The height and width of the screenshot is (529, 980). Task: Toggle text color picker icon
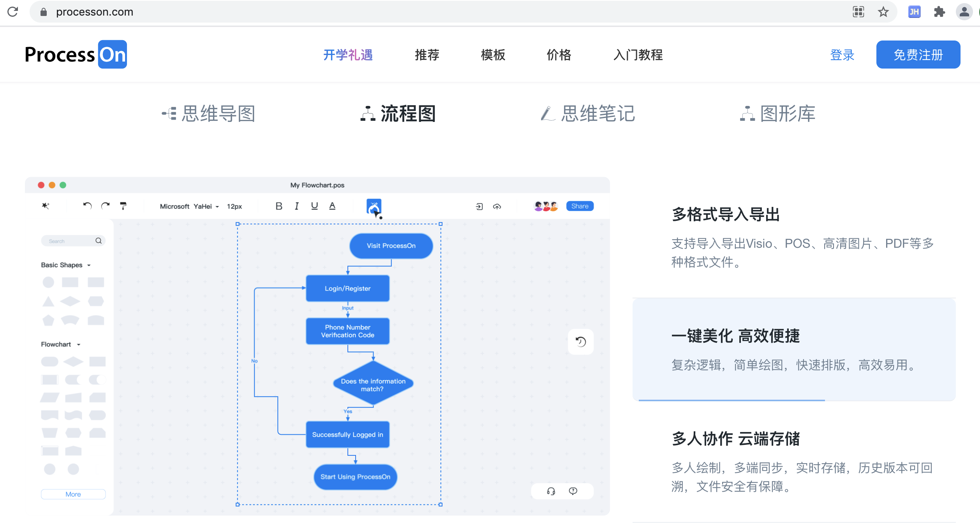click(x=332, y=206)
